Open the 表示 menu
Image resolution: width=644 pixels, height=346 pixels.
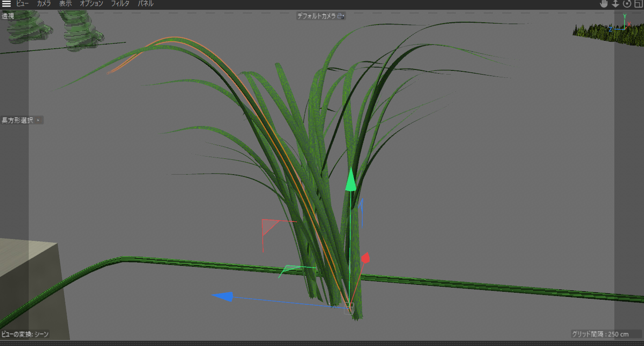click(x=65, y=4)
